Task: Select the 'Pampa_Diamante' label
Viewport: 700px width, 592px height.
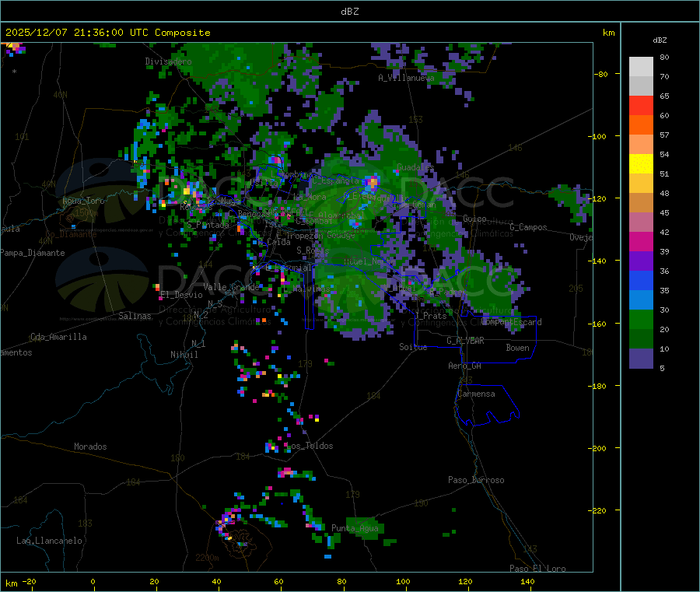Action: point(33,253)
